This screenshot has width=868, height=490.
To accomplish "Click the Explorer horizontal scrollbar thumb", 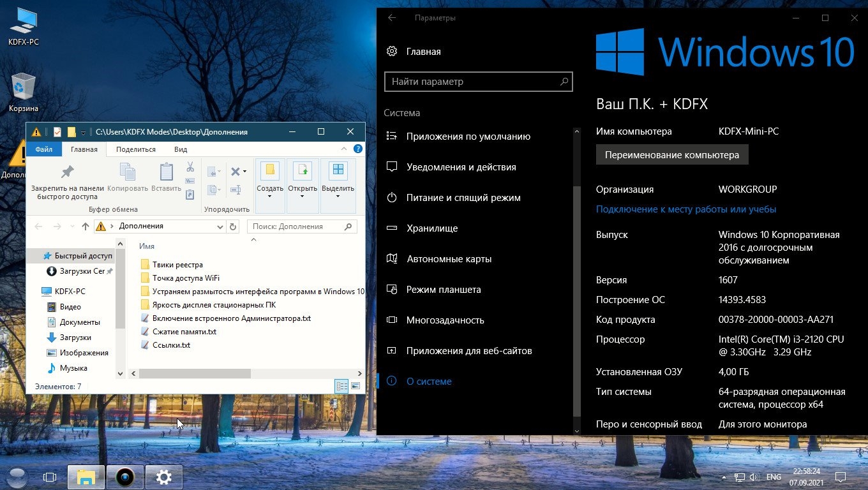I will 195,373.
